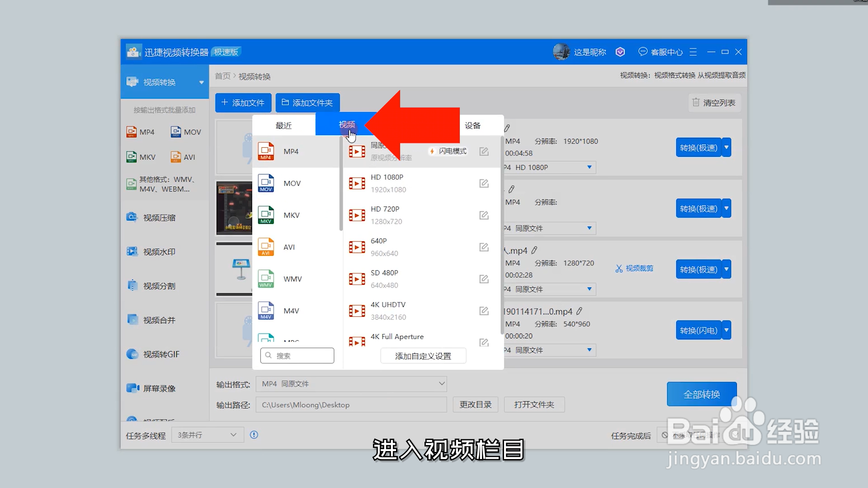Screen dimensions: 868x488
Task: Click 添加自定义设置 button
Action: [423, 356]
